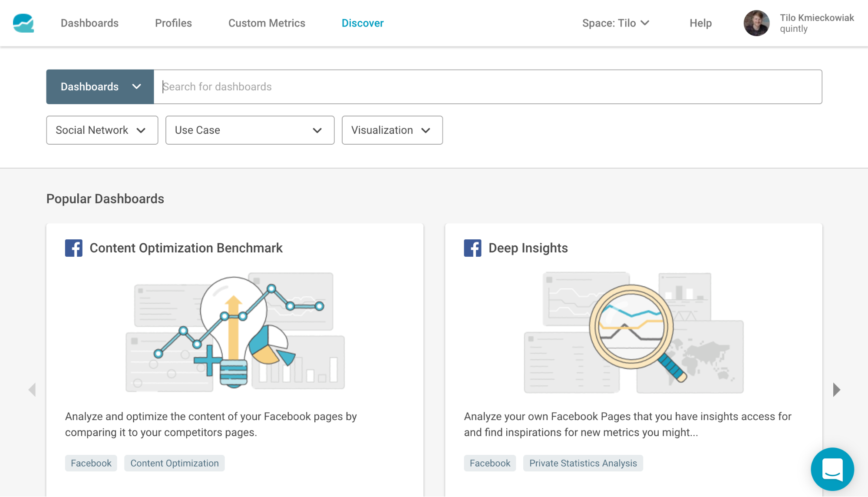Open the Visualization filter dropdown
The image size is (868, 497).
392,130
